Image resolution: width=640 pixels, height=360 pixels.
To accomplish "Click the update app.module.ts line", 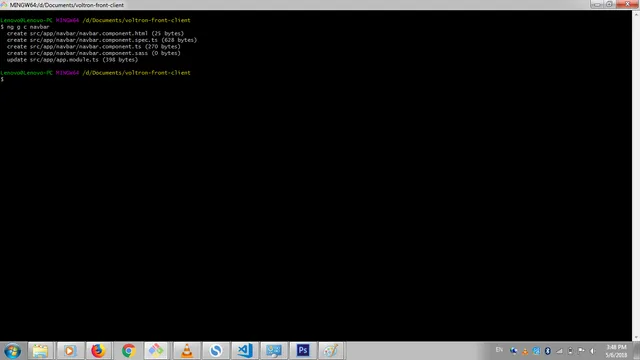I will tap(72, 60).
